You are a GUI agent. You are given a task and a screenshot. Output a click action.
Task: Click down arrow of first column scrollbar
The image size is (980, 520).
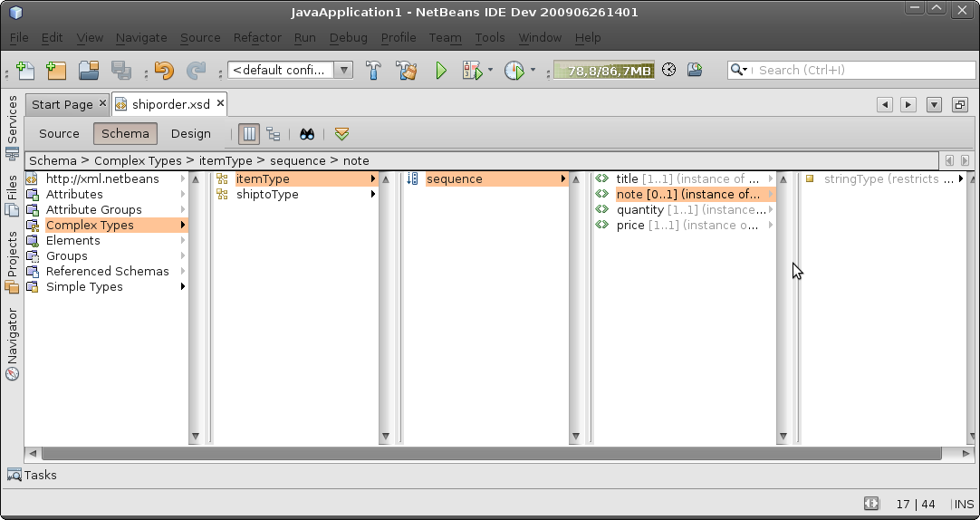pyautogui.click(x=195, y=437)
